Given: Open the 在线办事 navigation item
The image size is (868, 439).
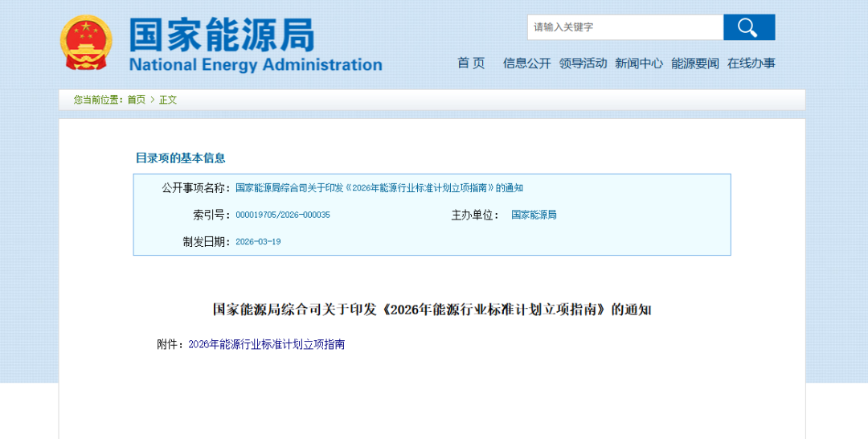Looking at the screenshot, I should tap(751, 63).
